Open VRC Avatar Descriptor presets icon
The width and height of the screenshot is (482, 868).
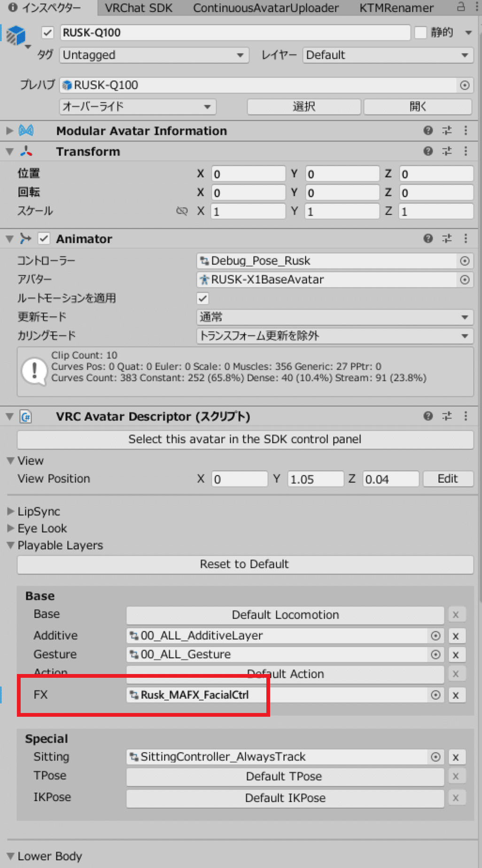(x=447, y=416)
